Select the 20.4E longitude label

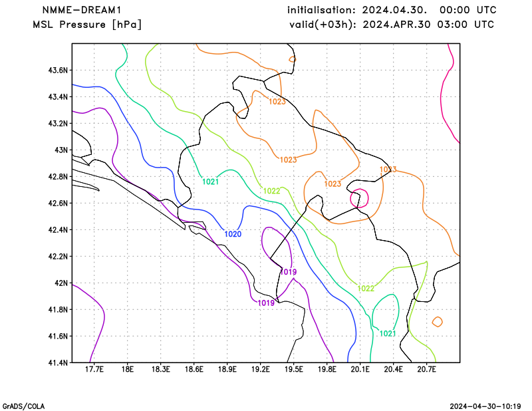click(x=393, y=369)
